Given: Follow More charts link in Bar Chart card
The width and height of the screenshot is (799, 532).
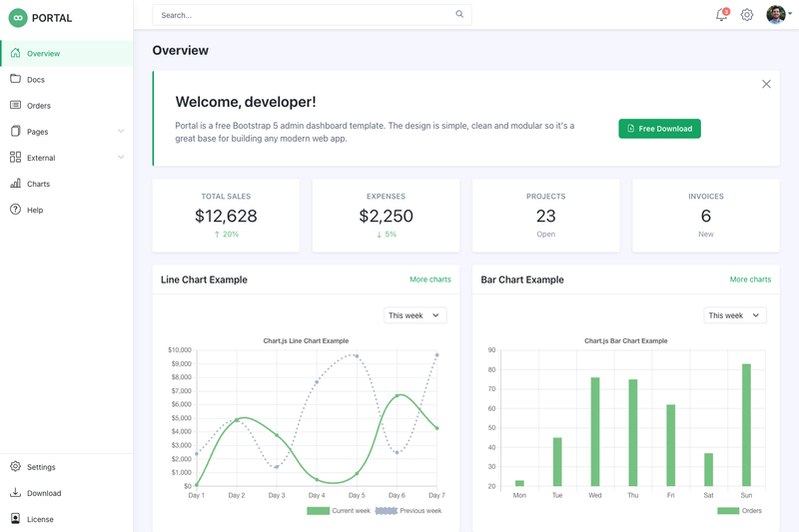Looking at the screenshot, I should pyautogui.click(x=750, y=279).
